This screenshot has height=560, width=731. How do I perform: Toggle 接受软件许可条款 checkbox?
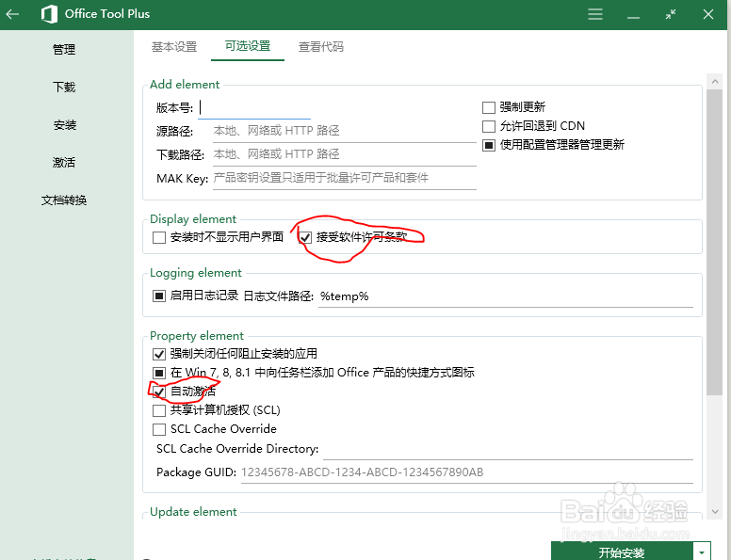[305, 237]
